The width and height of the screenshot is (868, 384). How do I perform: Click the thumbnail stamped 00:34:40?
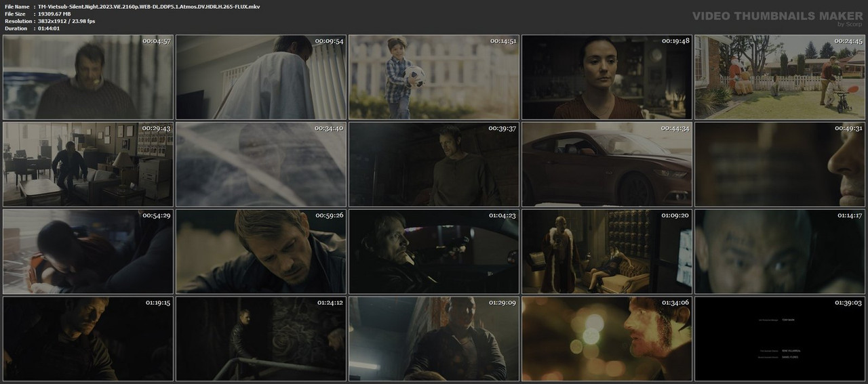pos(260,165)
